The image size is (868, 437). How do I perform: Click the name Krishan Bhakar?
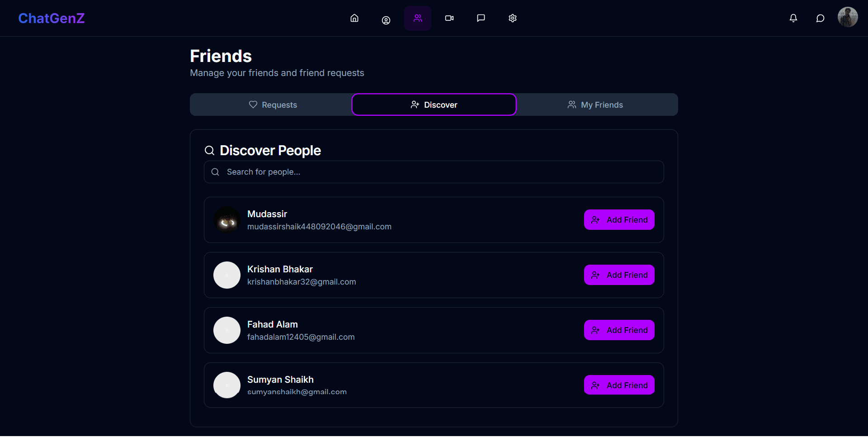click(x=280, y=269)
